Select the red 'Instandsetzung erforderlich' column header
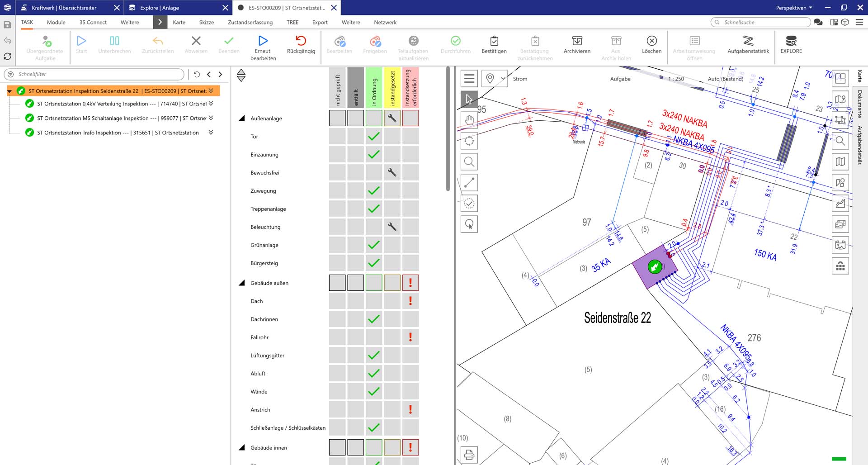Viewport: 868px width, 465px height. [410, 88]
